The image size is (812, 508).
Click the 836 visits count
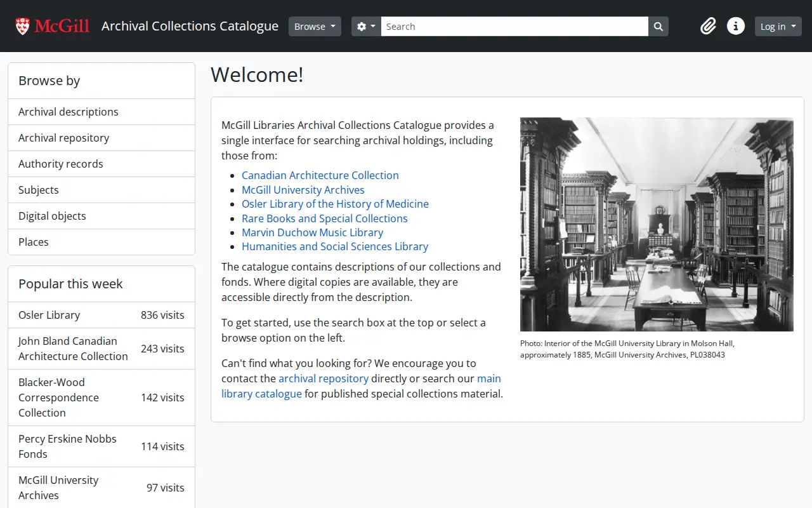[x=162, y=315]
